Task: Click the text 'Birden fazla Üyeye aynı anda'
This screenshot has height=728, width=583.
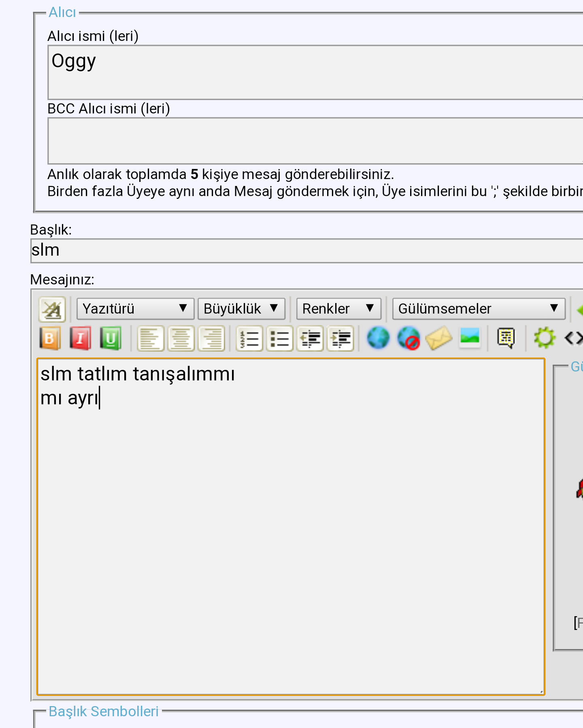Action: [139, 191]
